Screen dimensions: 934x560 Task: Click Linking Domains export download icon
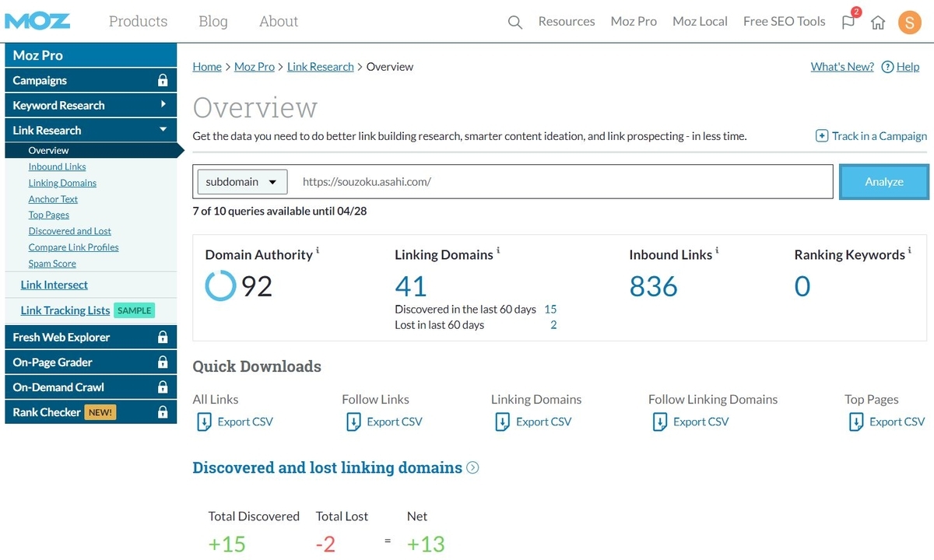click(x=503, y=422)
